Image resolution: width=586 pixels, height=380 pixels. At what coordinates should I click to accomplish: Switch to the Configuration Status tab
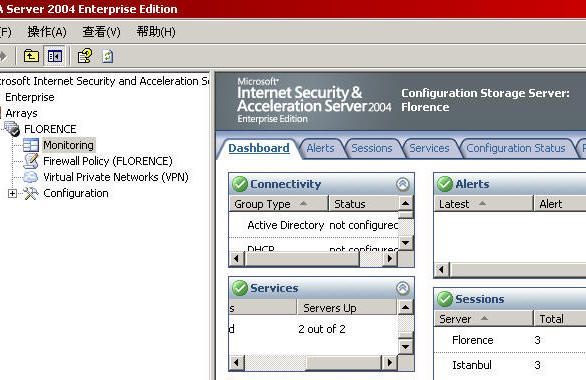(x=515, y=148)
